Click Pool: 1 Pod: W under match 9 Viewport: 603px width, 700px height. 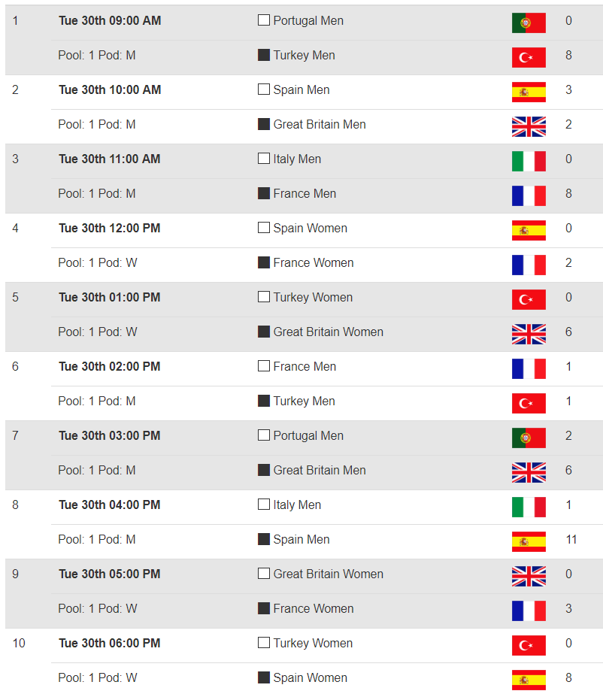point(98,608)
